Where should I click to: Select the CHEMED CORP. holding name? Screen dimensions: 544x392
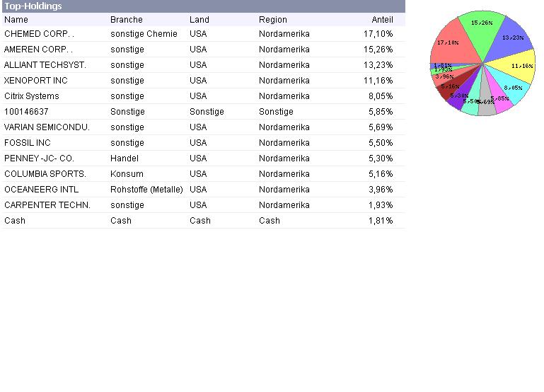click(39, 34)
